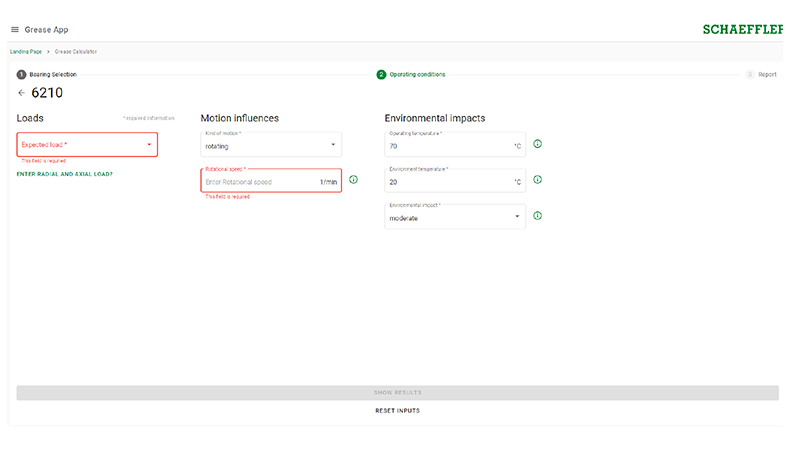Screen dimensions: 800x450
Task: Click the info icon beside Environmental impact
Action: tap(537, 216)
